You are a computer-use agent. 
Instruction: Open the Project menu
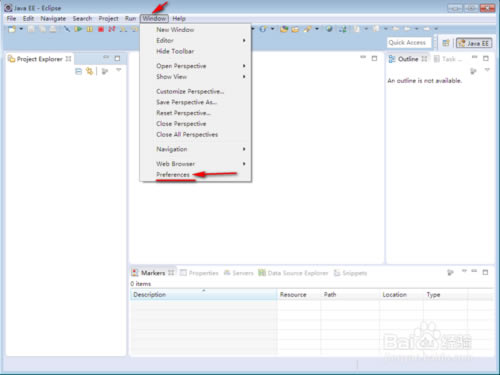pos(108,18)
